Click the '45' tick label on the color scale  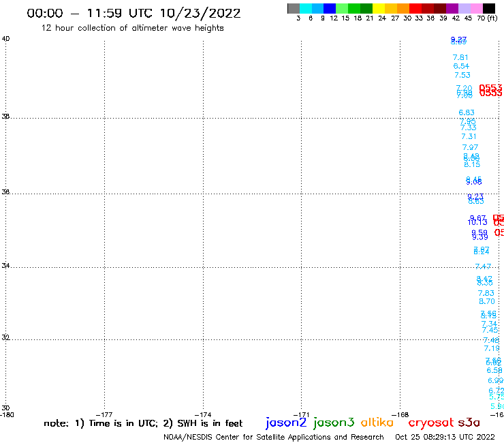(468, 18)
